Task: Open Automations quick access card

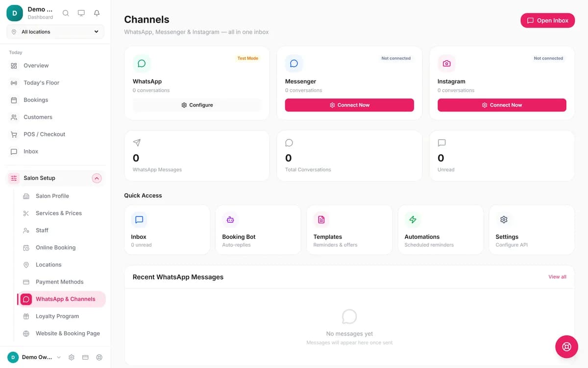Action: (441, 230)
